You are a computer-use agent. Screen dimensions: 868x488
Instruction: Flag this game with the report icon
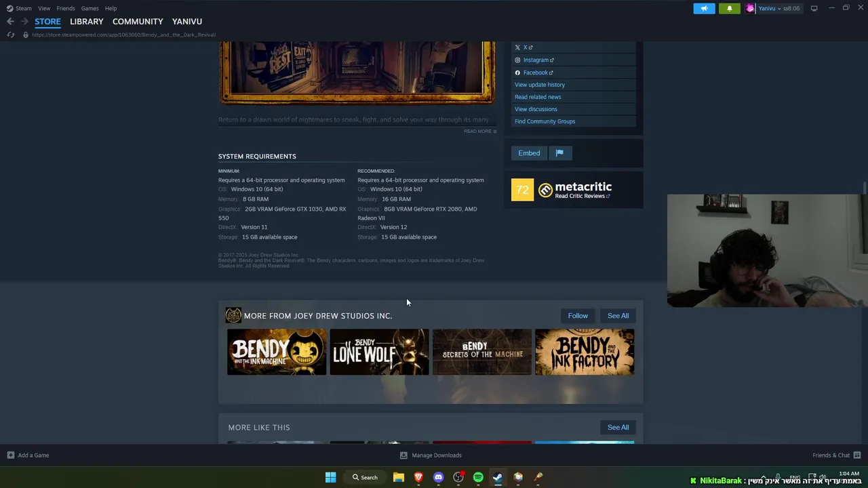(x=559, y=153)
